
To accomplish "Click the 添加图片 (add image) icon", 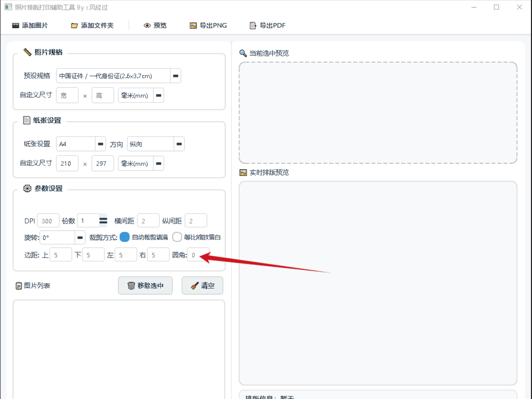I will (16, 26).
